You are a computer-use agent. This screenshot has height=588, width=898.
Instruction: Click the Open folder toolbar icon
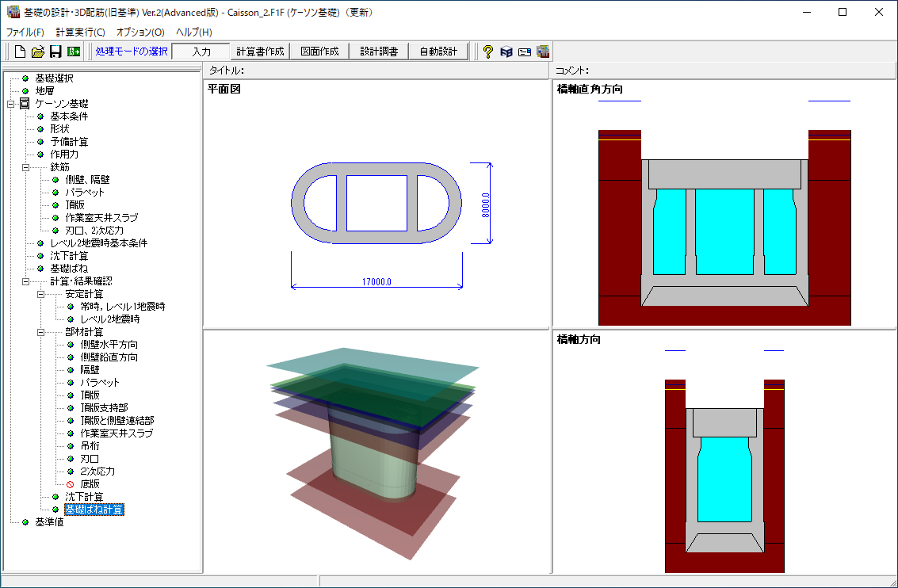point(38,52)
